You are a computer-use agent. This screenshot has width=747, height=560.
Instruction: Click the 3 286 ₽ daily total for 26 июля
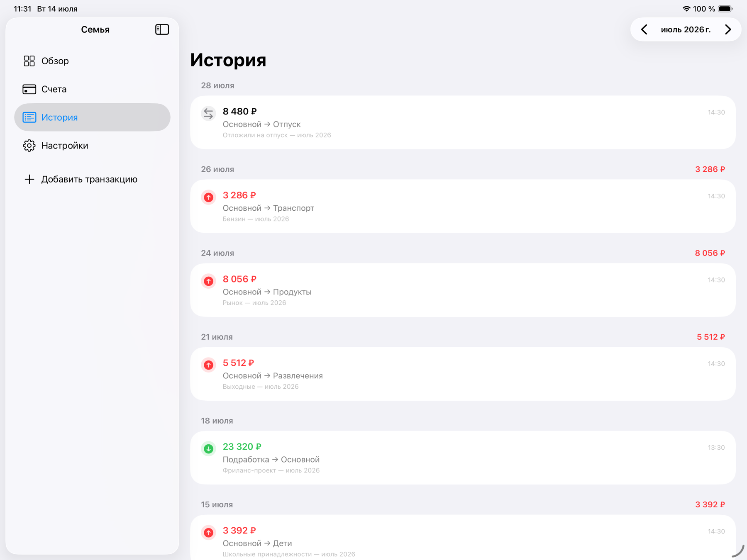tap(710, 169)
